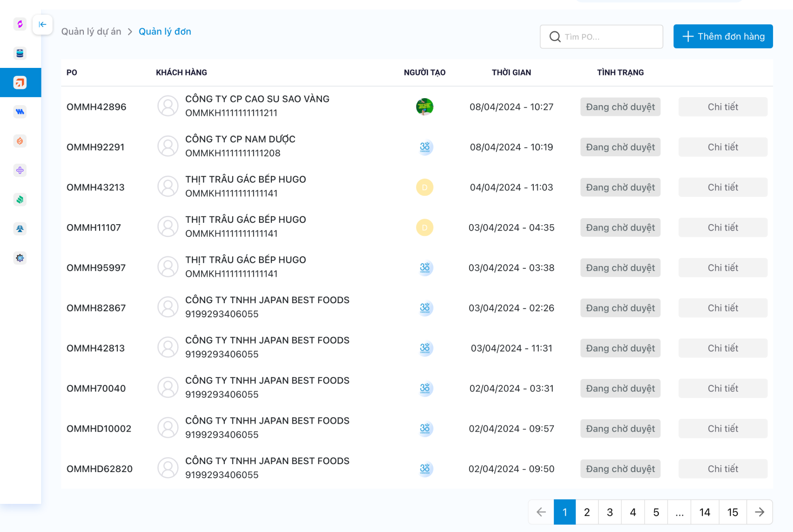Image resolution: width=793 pixels, height=532 pixels.
Task: Click the purple knot sidebar icon
Action: (20, 170)
